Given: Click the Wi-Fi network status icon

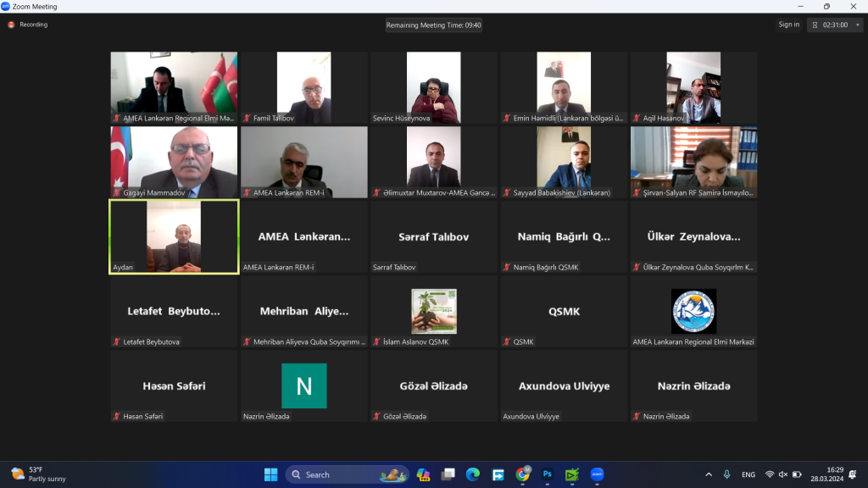Looking at the screenshot, I should coord(769,474).
